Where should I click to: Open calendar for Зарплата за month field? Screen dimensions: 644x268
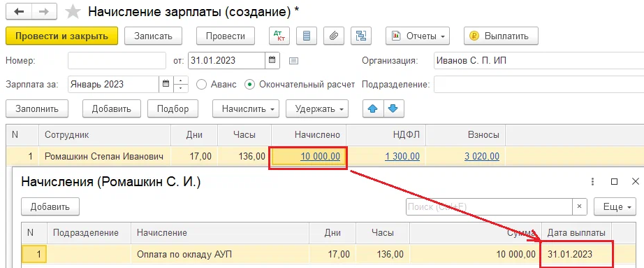click(x=166, y=85)
